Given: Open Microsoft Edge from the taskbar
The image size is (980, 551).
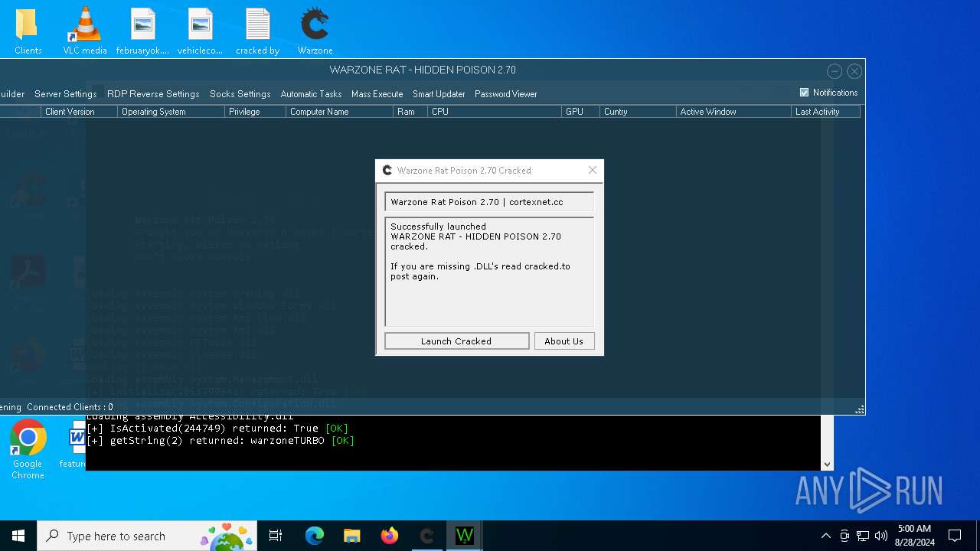Looking at the screenshot, I should pos(315,536).
